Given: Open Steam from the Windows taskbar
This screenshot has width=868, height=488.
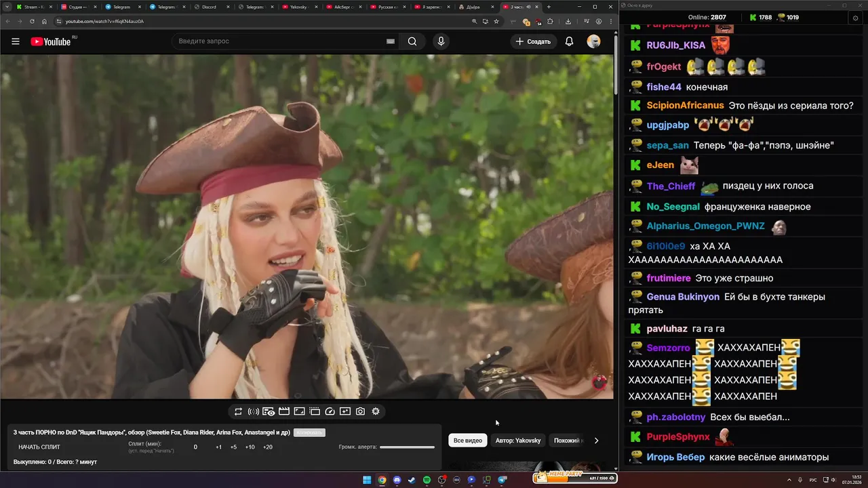Looking at the screenshot, I should (x=412, y=480).
